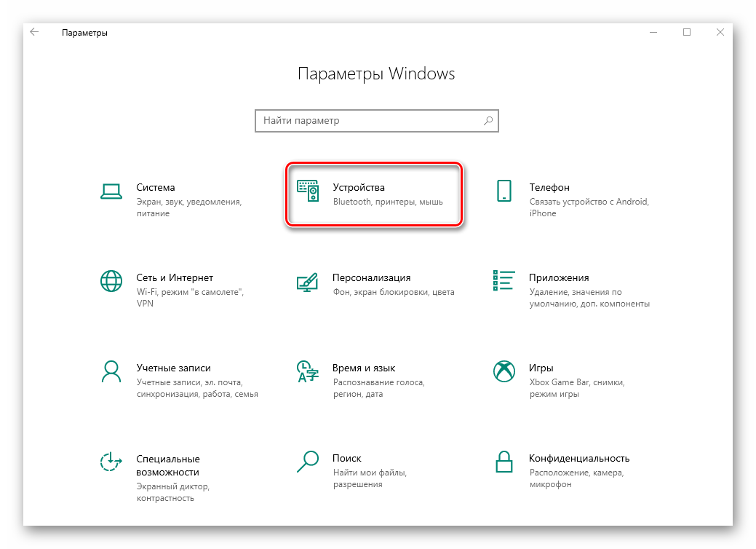Click 'Найти мои файлы, разрешения' description
The image size is (756, 549).
click(x=370, y=478)
